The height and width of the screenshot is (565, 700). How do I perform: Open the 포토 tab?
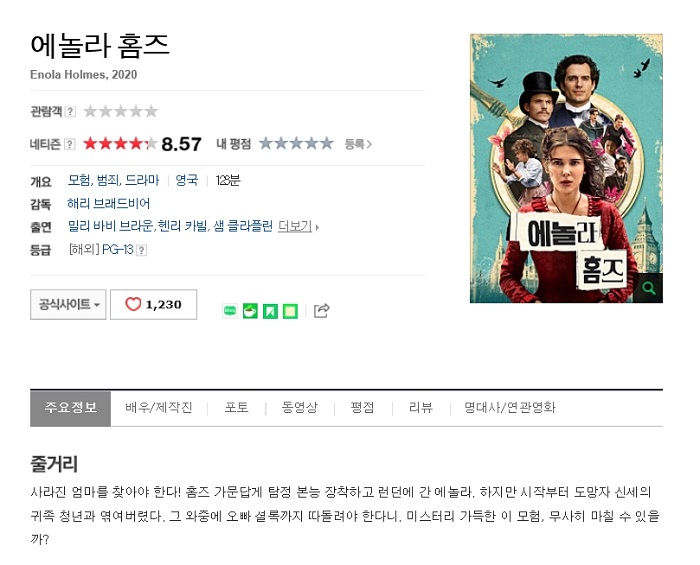click(237, 407)
